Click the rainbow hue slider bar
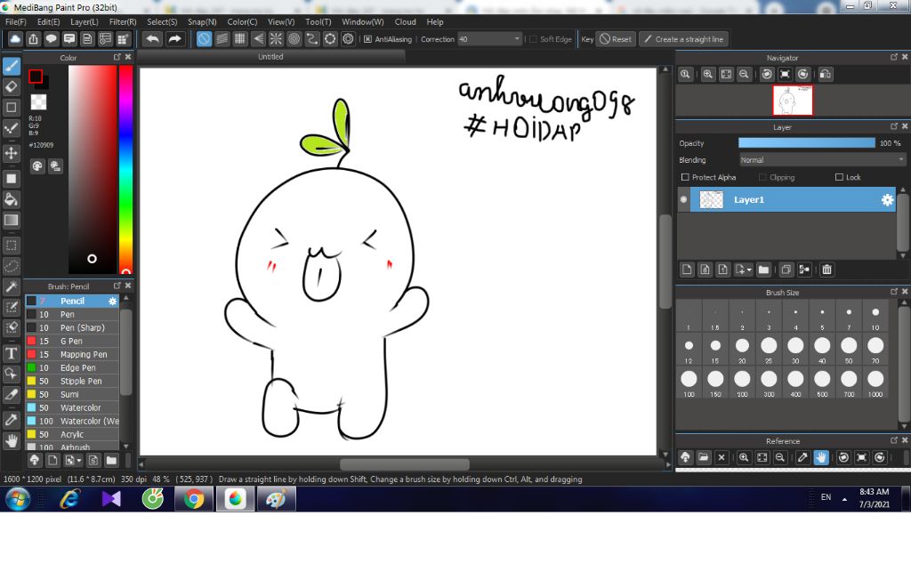911x588 pixels. click(x=125, y=169)
